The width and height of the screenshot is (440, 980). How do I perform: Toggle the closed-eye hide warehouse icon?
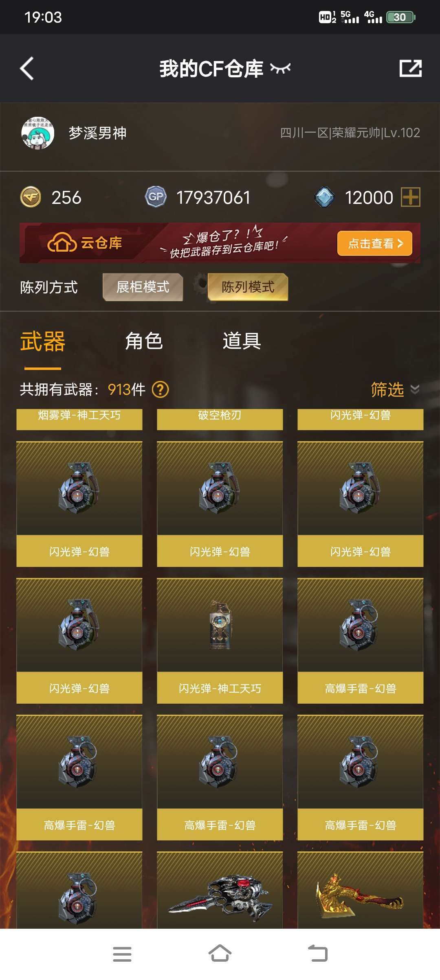280,68
